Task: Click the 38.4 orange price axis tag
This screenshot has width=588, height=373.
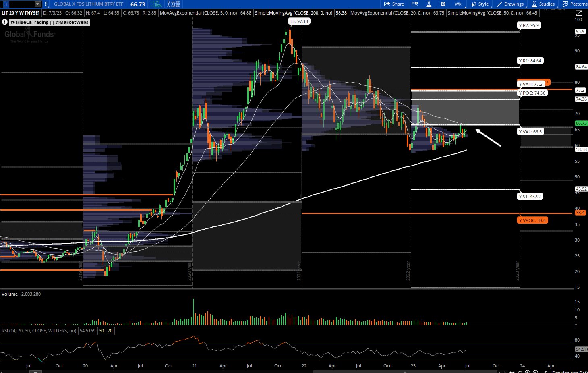Action: (580, 213)
